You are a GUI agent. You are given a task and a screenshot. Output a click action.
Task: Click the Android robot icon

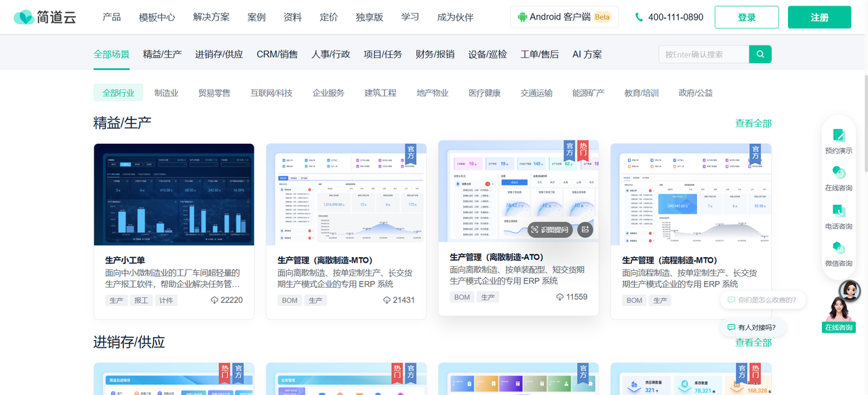click(522, 17)
